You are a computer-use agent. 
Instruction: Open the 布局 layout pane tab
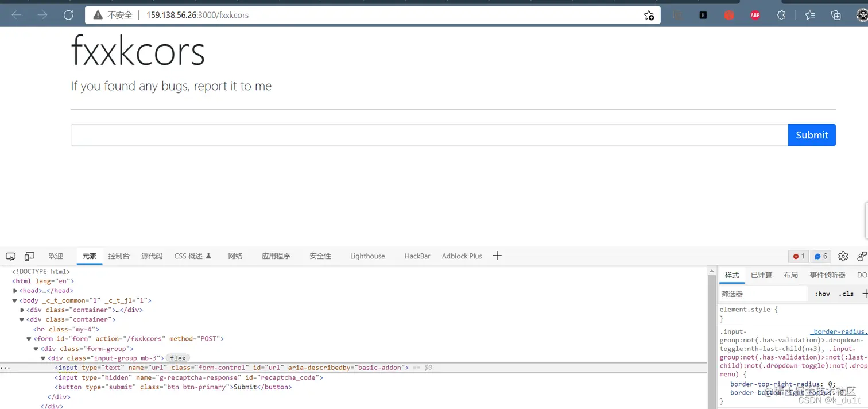(x=791, y=275)
